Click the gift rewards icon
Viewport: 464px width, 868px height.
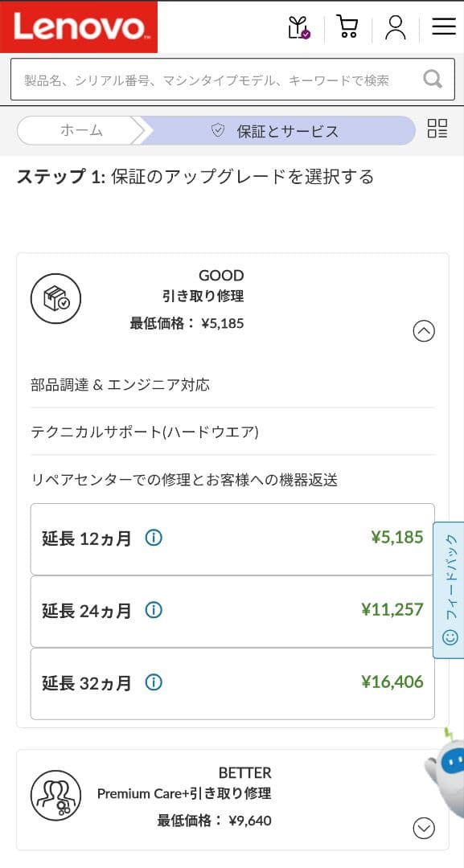tap(298, 27)
